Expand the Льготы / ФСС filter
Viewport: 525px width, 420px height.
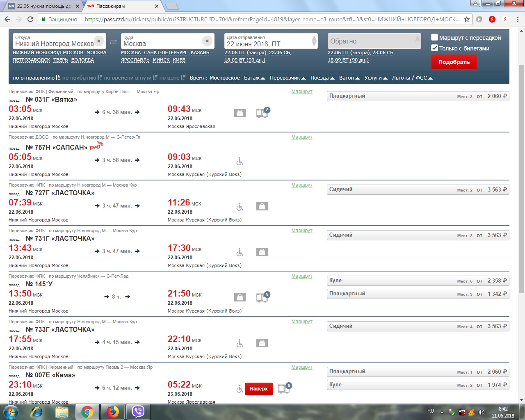[412, 78]
